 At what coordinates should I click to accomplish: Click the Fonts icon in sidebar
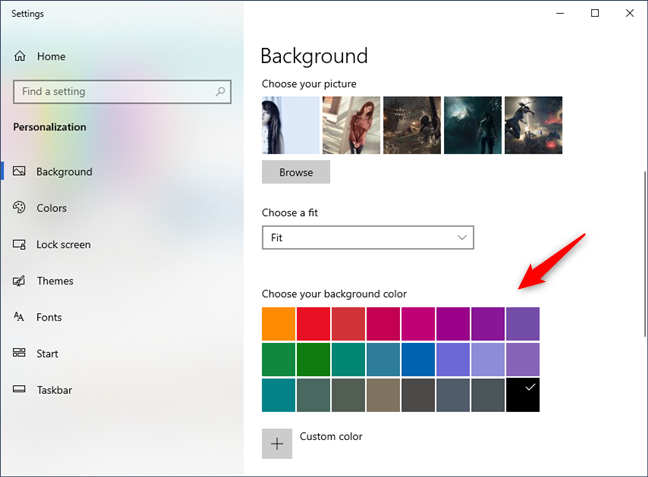[19, 317]
